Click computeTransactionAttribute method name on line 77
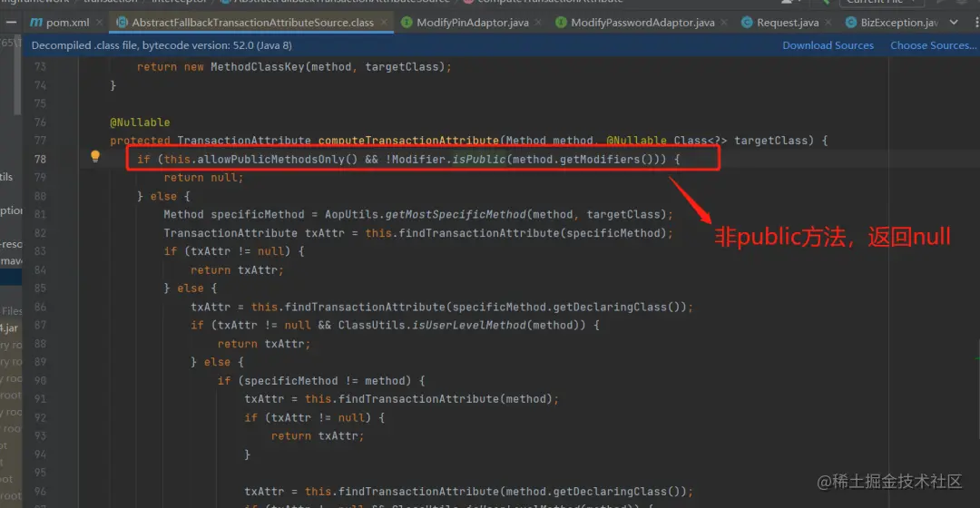This screenshot has height=508, width=980. 408,141
